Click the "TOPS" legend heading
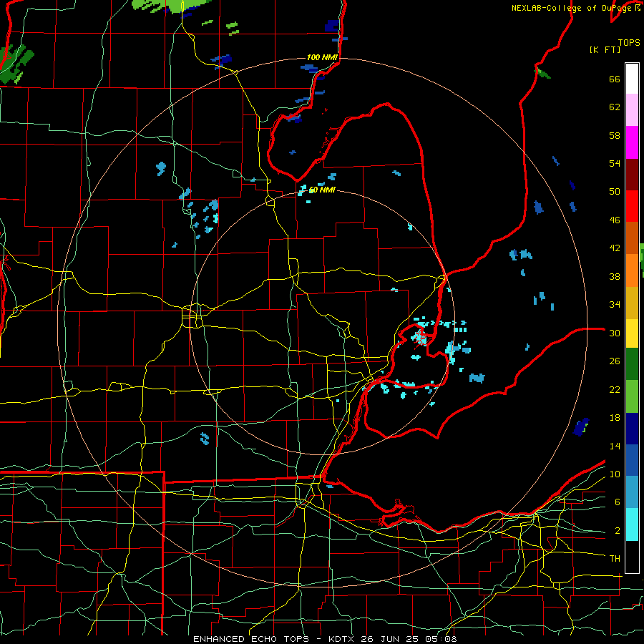 (x=629, y=43)
